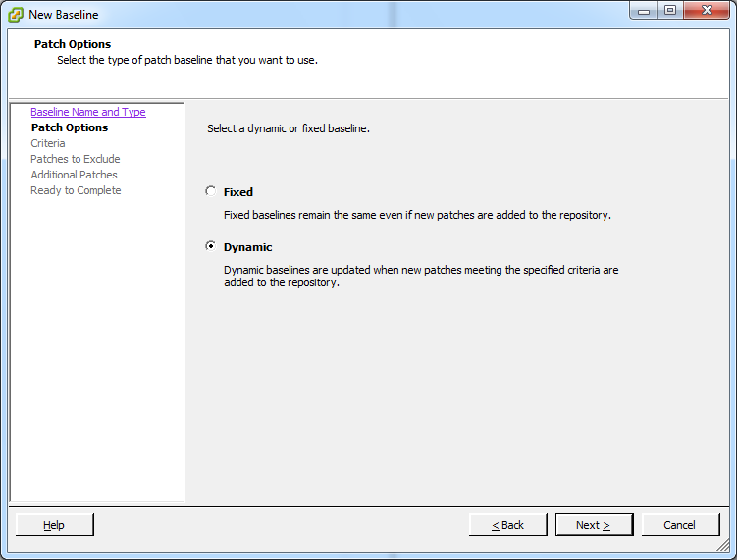Screen dimensions: 737x560
Task: Click the bold Patch Options header title
Action: (x=73, y=44)
